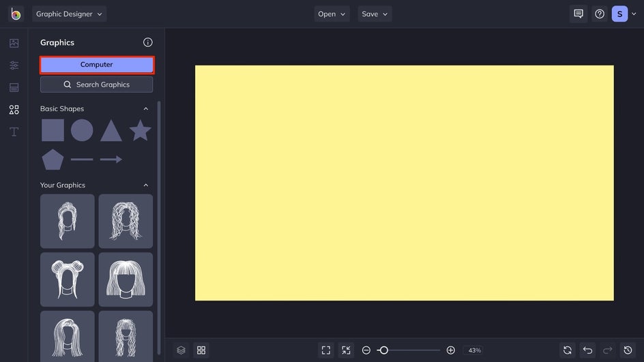644x362 pixels.
Task: Add a pentagon shape
Action: point(53,160)
